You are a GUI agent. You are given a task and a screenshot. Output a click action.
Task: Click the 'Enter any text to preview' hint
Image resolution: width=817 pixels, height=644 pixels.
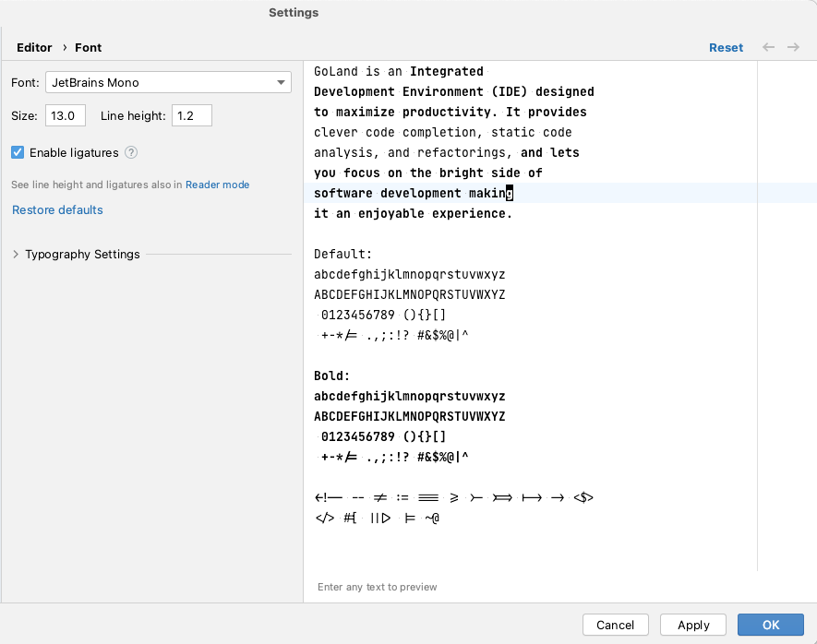point(378,587)
